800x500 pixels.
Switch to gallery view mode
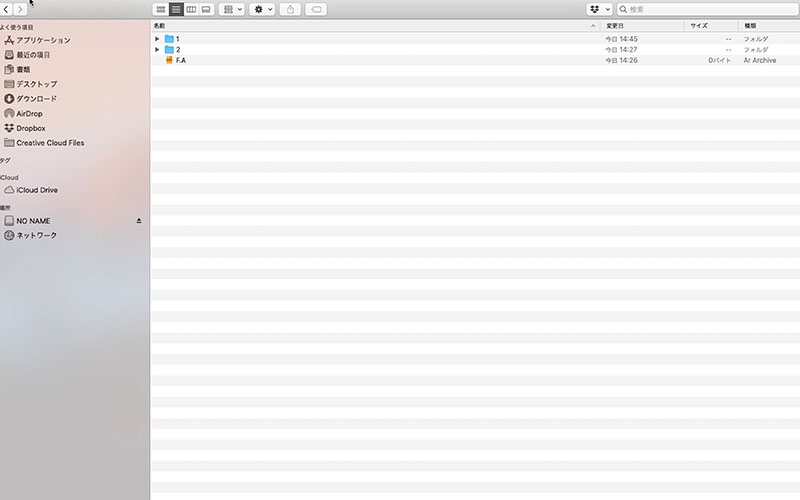(206, 9)
